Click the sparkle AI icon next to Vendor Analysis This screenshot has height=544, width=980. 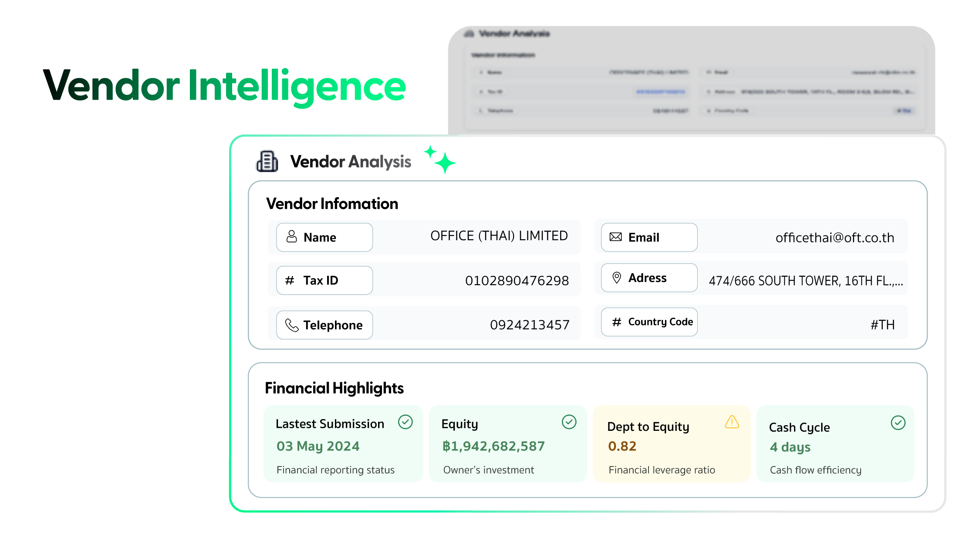click(440, 160)
